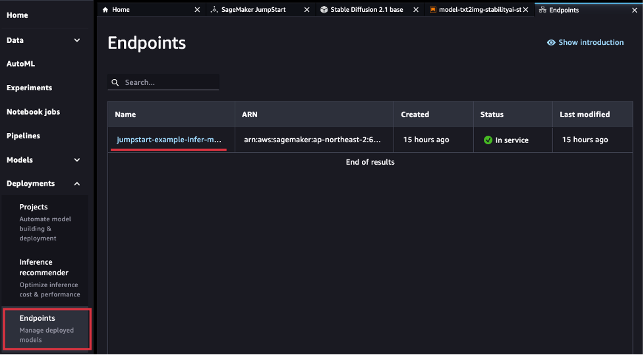
Task: Go to Experiments in the sidebar
Action: pos(29,88)
